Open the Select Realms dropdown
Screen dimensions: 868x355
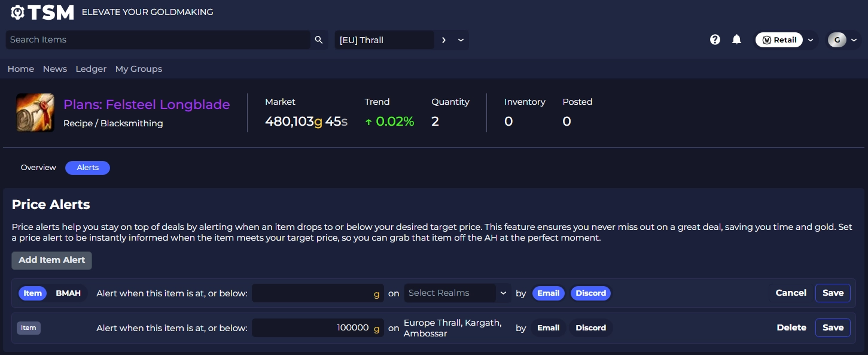[458, 293]
